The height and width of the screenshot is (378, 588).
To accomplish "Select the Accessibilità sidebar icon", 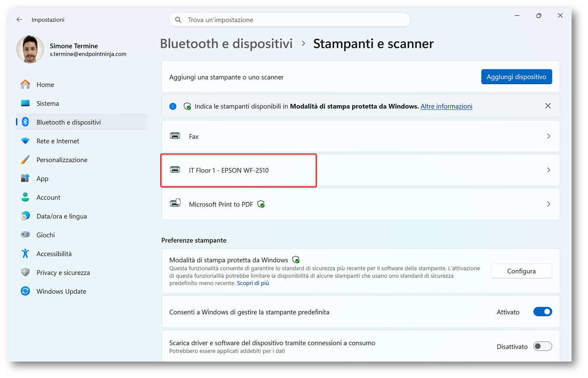I will [25, 254].
